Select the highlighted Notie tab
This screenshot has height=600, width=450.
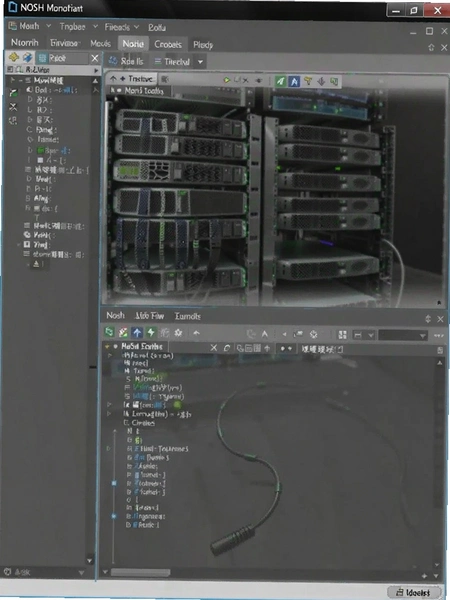[x=133, y=44]
